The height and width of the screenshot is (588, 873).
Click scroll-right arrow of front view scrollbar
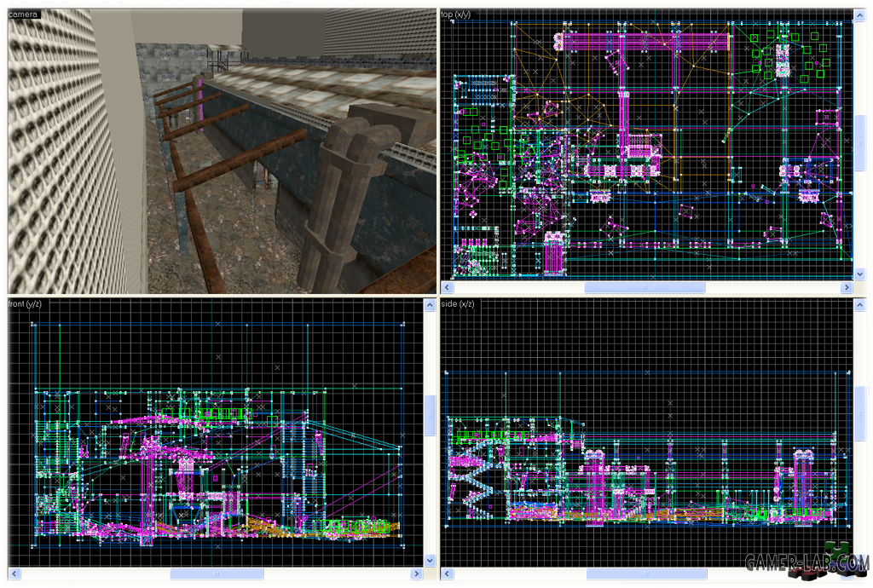click(x=416, y=574)
